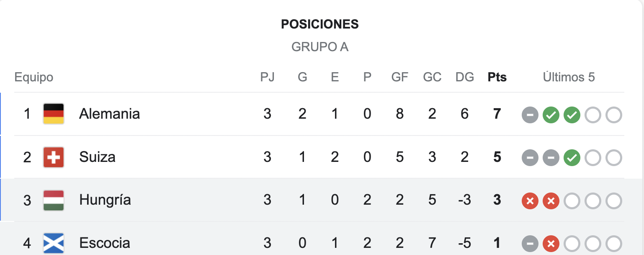This screenshot has height=255, width=644.
Task: Click Alemania's second green win checkmark
Action: coord(572,115)
